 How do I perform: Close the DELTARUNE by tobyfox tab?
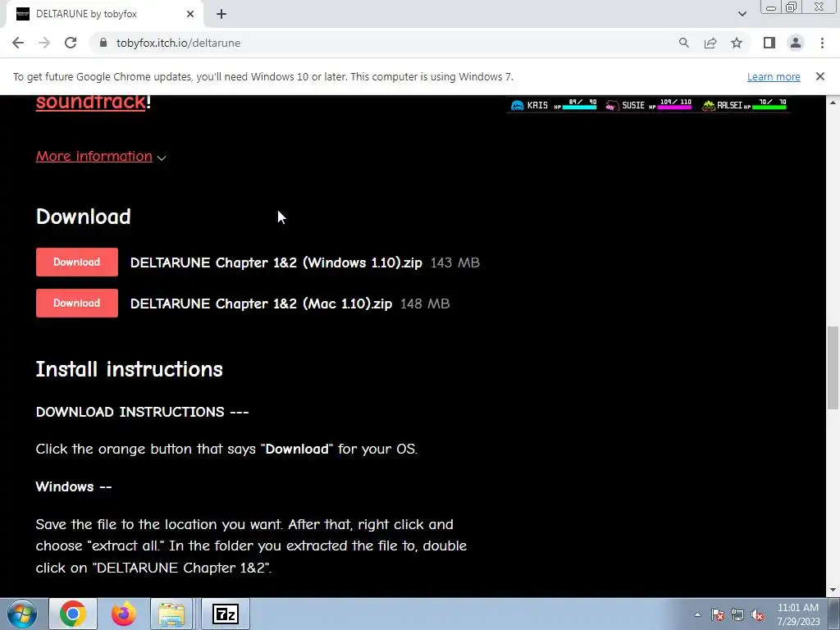click(x=190, y=14)
